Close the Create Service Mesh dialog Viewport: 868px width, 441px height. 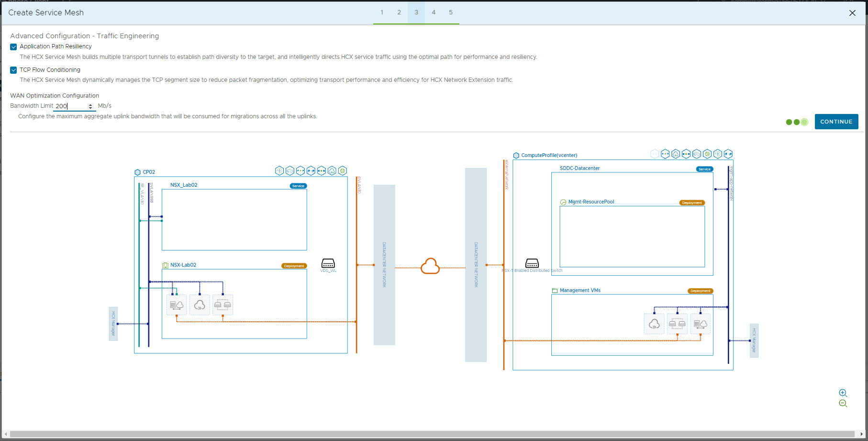[852, 13]
